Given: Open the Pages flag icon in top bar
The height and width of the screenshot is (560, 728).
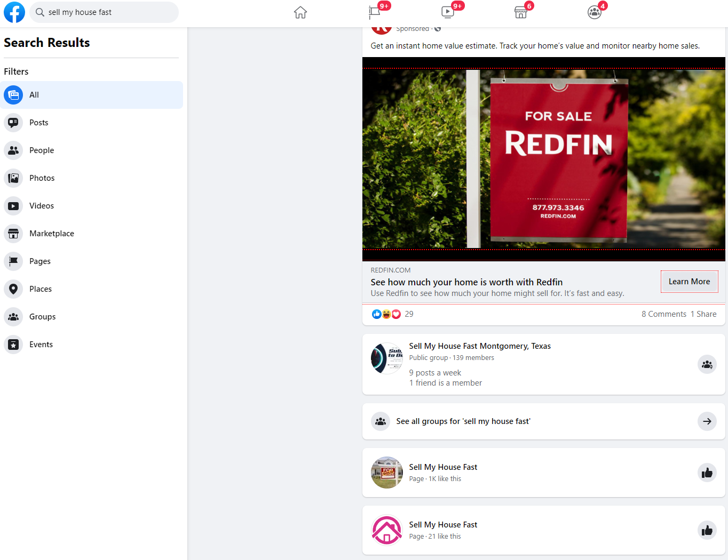Looking at the screenshot, I should pos(375,12).
